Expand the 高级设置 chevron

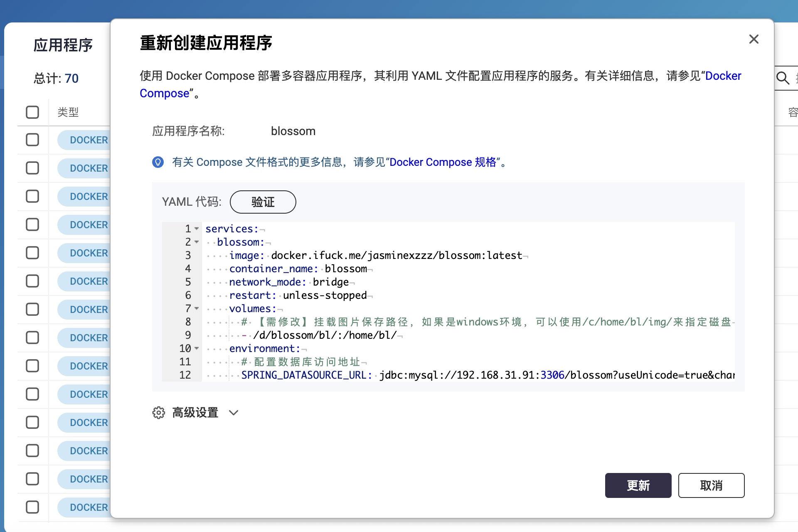tap(234, 413)
